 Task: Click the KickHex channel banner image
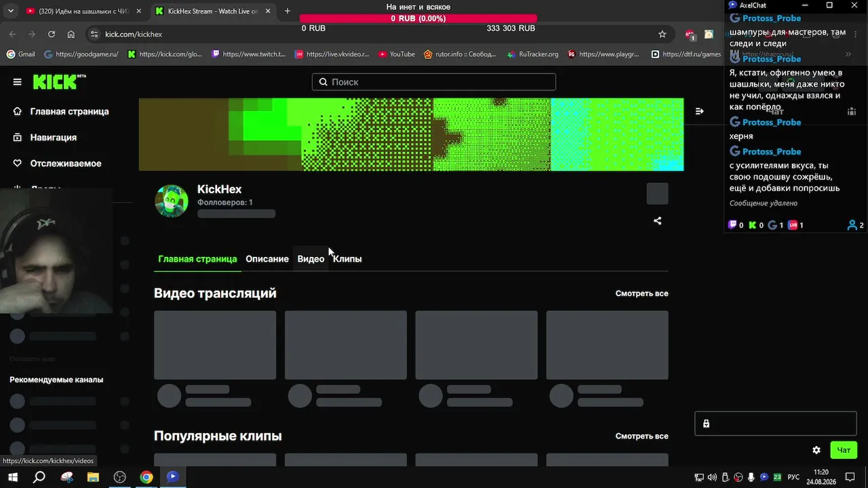tap(411, 134)
